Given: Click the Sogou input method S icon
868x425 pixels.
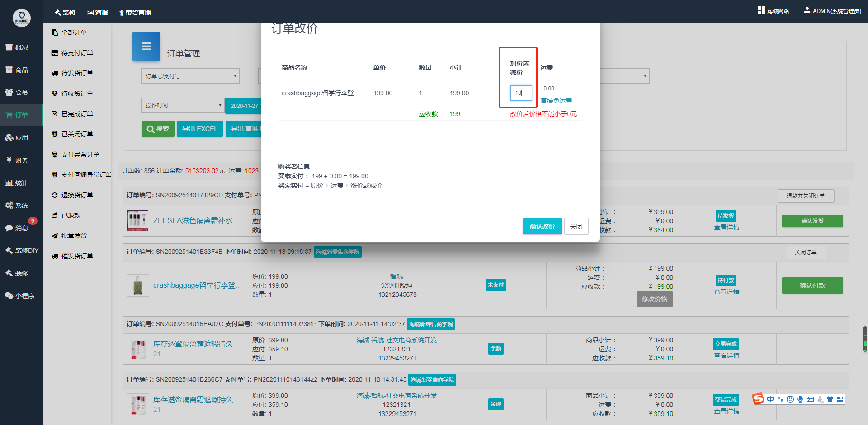Looking at the screenshot, I should [x=758, y=399].
